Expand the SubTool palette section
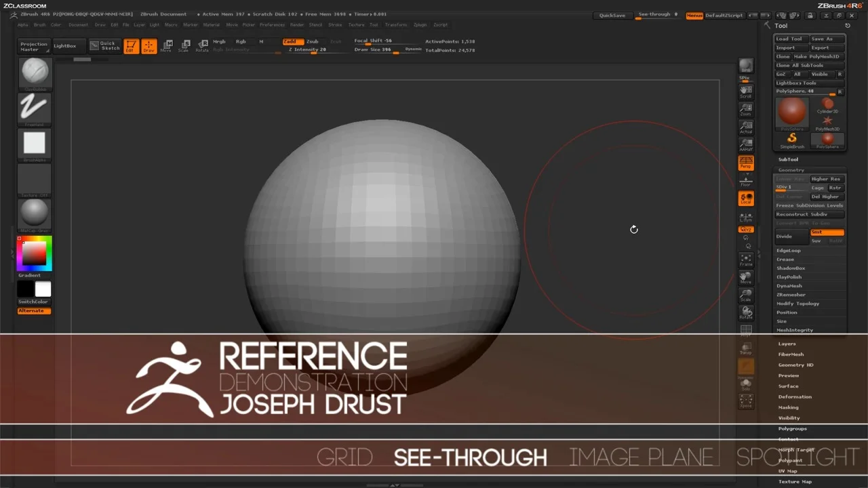Screen dimensions: 868x488 [788, 160]
